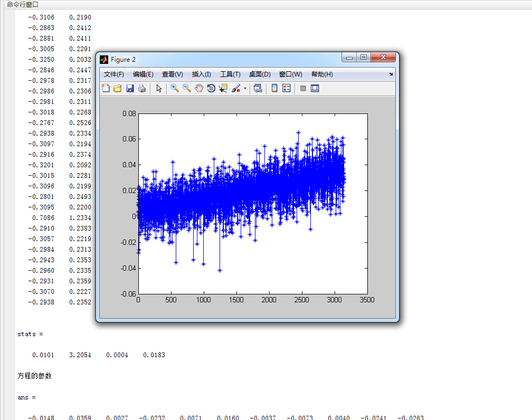Click the 命令行窗口 title label
This screenshot has height=420, width=532.
(x=22, y=5)
